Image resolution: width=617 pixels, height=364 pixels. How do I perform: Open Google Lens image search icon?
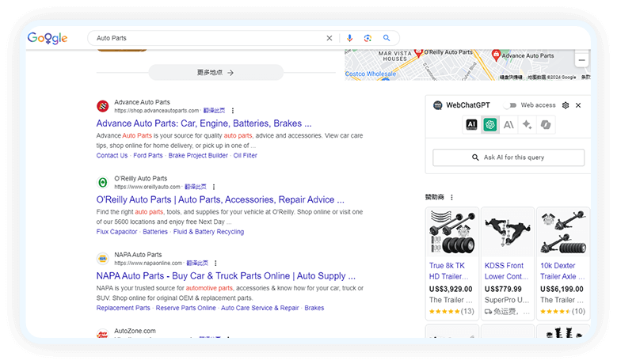point(368,38)
